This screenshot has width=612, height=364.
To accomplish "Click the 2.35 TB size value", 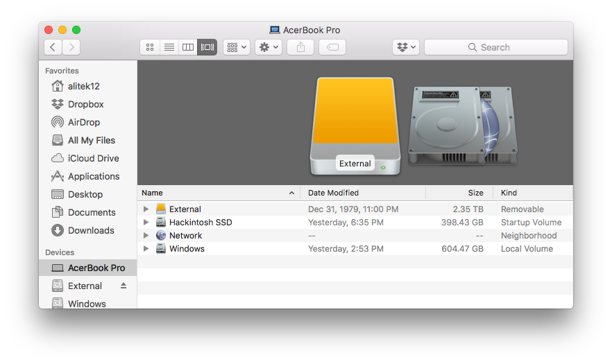I will coord(468,209).
